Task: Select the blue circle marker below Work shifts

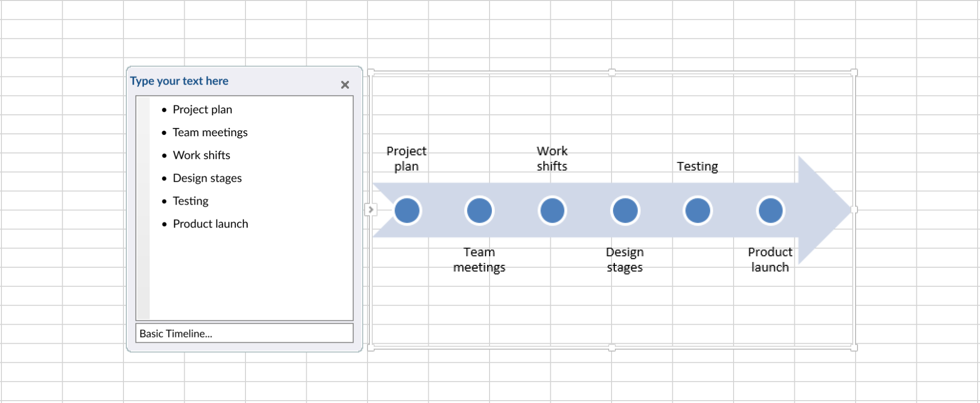Action: (553, 210)
